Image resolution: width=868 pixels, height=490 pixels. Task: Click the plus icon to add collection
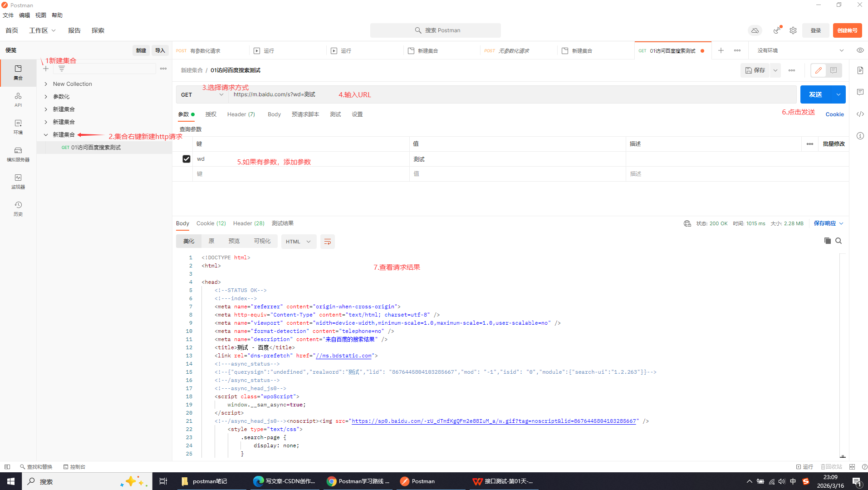click(x=46, y=69)
